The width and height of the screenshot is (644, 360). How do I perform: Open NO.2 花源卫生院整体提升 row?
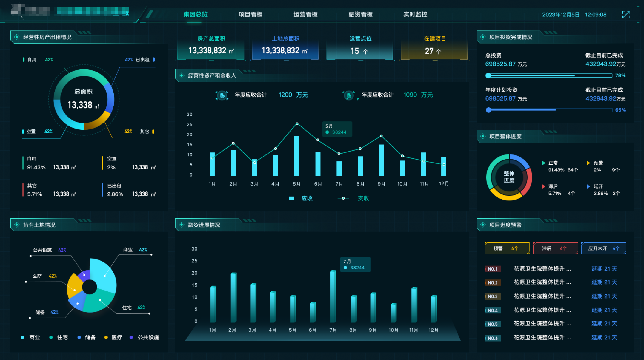[x=551, y=282]
